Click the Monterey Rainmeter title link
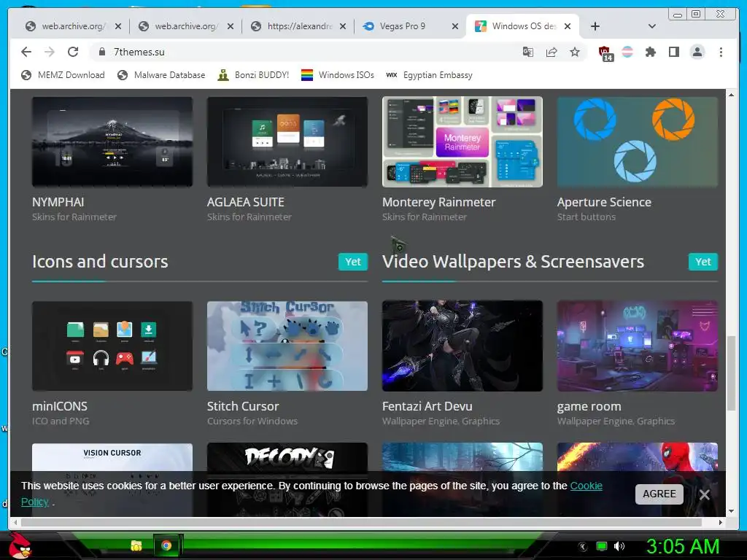747x560 pixels. pyautogui.click(x=438, y=202)
